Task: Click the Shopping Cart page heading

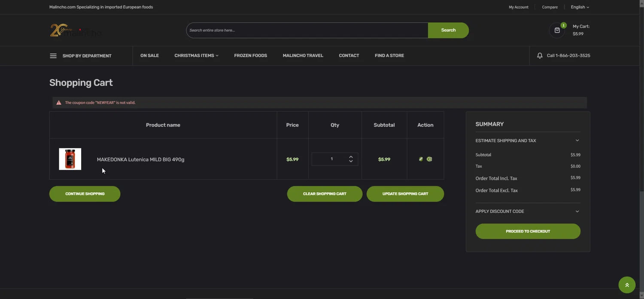Action: point(81,83)
